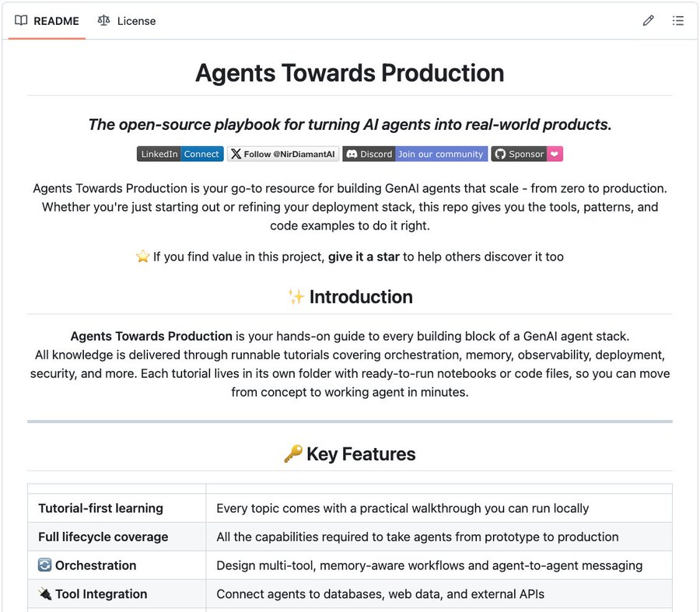This screenshot has height=612, width=700.
Task: Click the X logo in Follow badge
Action: point(236,154)
